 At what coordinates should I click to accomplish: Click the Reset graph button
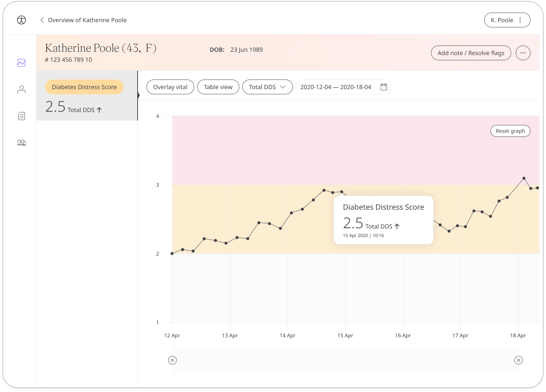[x=510, y=131]
